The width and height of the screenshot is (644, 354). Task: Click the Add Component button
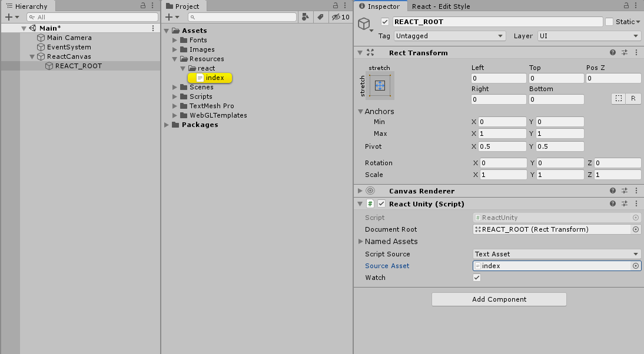tap(499, 299)
